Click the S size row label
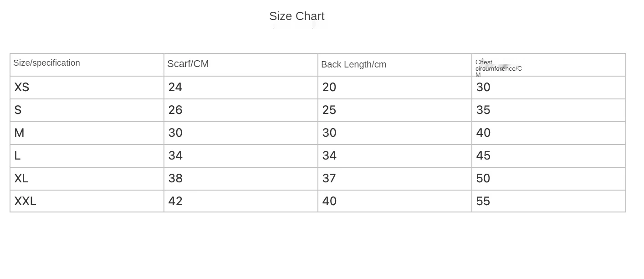Viewport: 644px width, 279px height. [x=18, y=110]
